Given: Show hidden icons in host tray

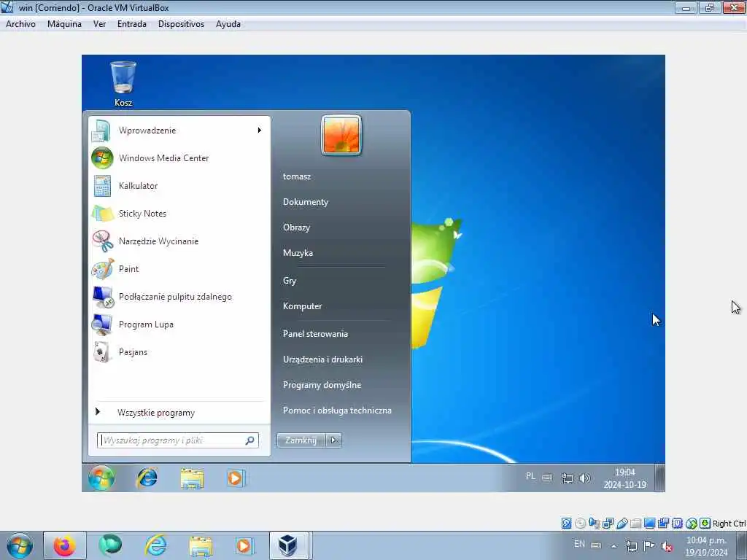Looking at the screenshot, I should tap(614, 546).
